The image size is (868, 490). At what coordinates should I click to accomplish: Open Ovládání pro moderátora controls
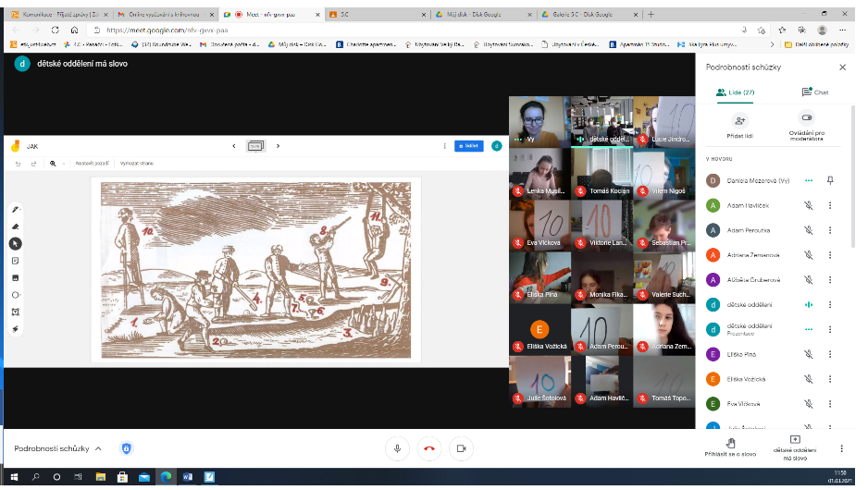[x=807, y=117]
